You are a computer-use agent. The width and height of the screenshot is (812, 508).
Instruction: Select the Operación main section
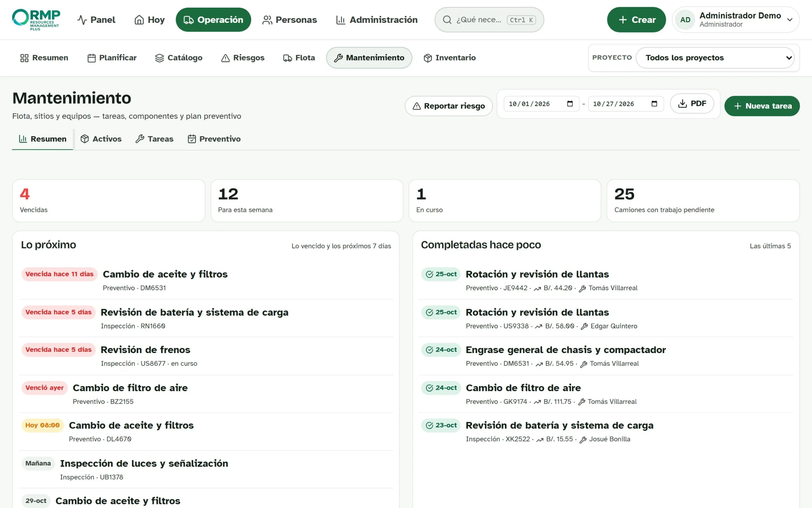point(213,20)
